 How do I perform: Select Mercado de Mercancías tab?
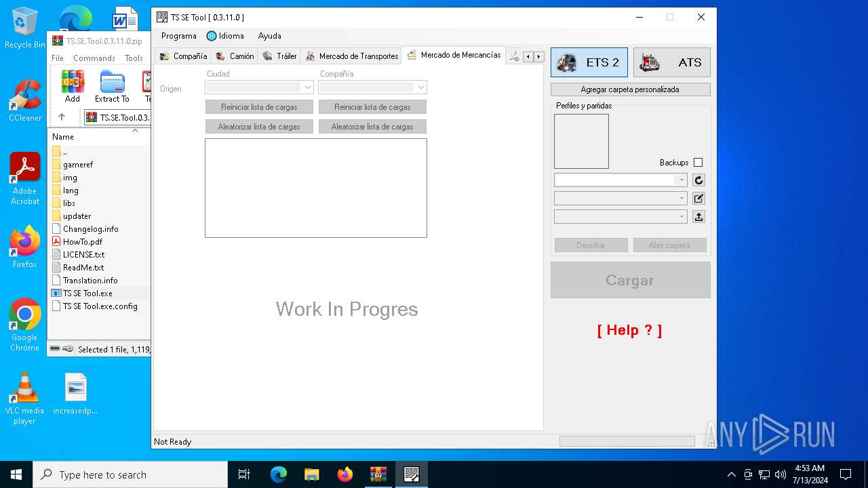(454, 55)
